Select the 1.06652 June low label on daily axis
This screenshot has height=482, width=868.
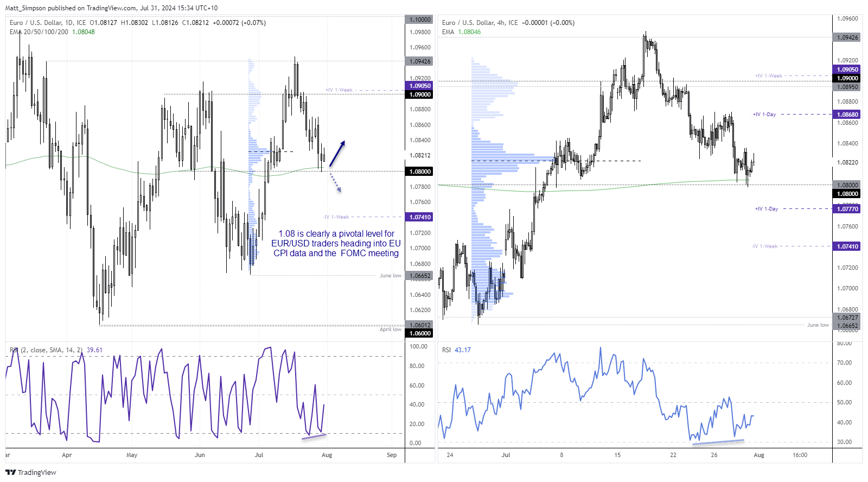[419, 276]
